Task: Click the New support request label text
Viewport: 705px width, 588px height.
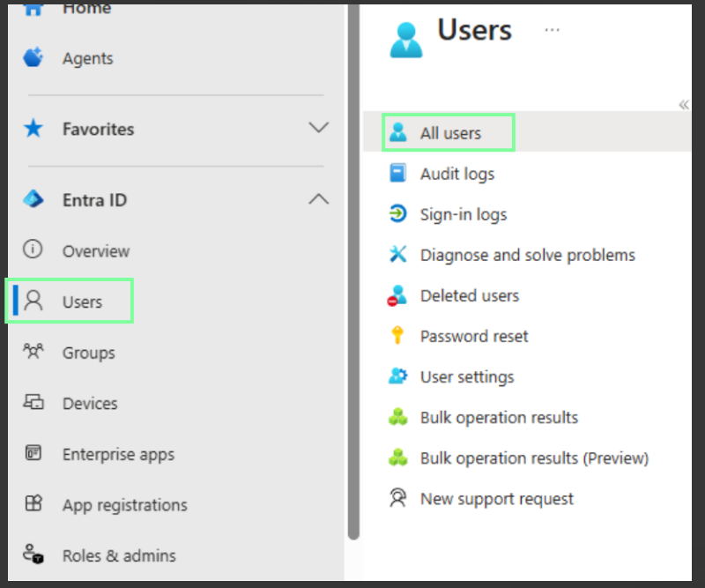Action: point(497,499)
